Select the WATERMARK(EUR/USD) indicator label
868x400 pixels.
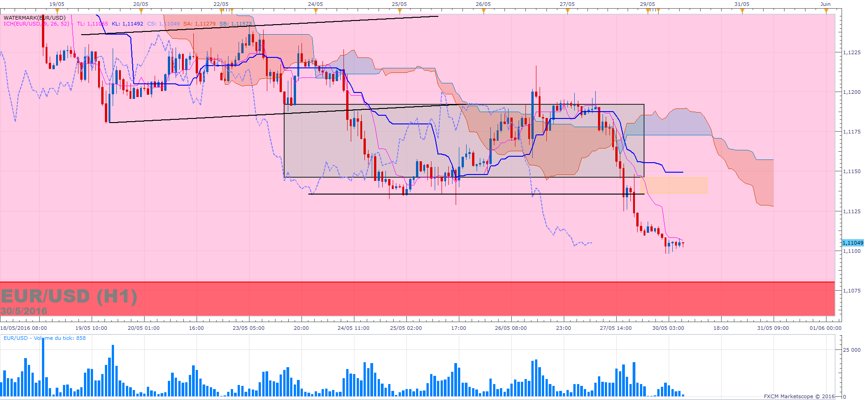pos(35,18)
